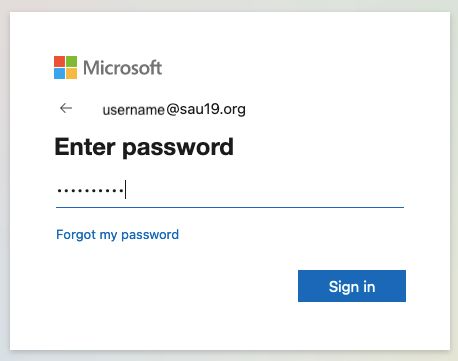Click the blue underline of password field

tap(230, 207)
